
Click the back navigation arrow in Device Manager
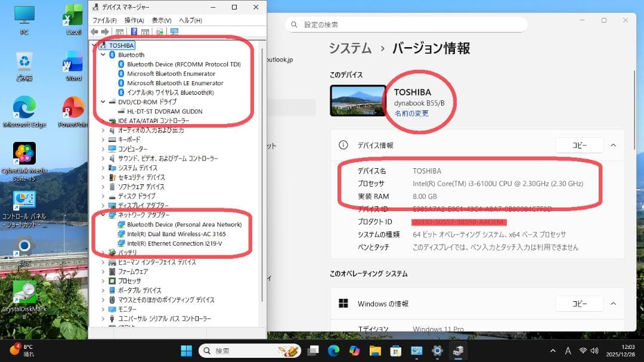pyautogui.click(x=94, y=33)
